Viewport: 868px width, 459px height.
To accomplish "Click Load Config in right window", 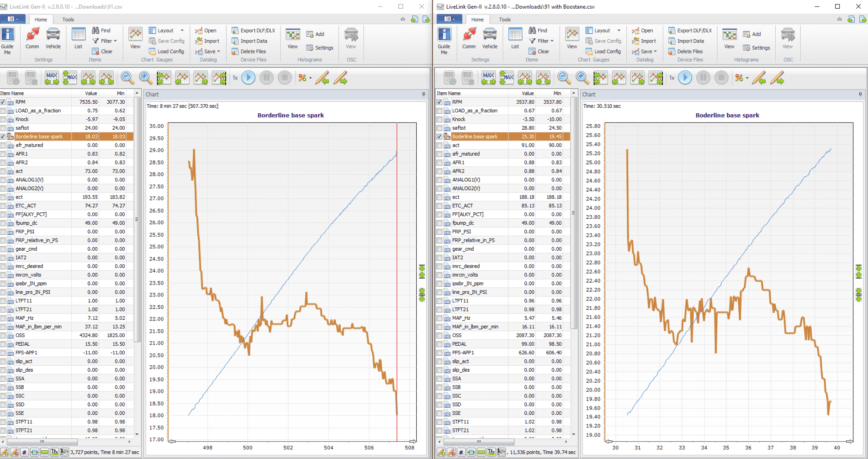I will (x=603, y=52).
